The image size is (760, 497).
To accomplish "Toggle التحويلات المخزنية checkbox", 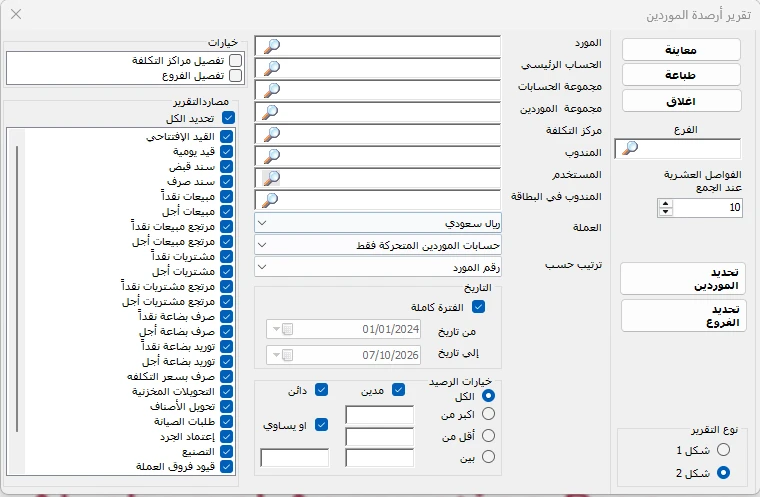I will [x=226, y=392].
